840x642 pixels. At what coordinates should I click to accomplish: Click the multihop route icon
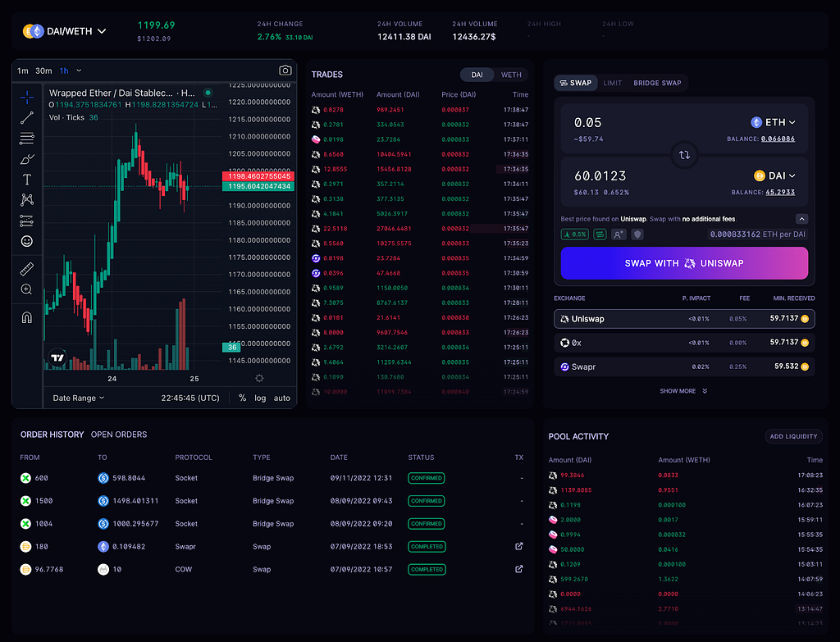600,234
